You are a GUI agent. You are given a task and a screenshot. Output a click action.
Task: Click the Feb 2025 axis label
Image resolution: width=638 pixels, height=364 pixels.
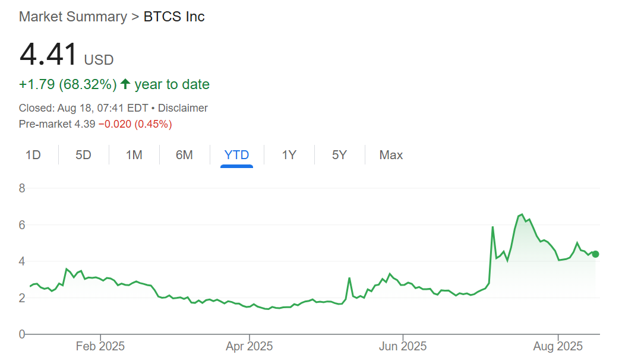point(100,346)
